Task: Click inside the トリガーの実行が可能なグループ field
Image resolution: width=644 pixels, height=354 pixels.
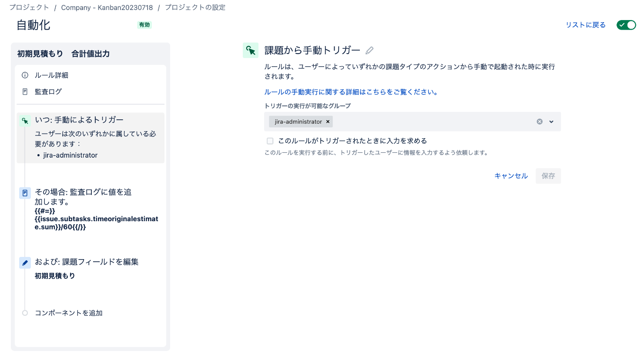Action: 413,121
